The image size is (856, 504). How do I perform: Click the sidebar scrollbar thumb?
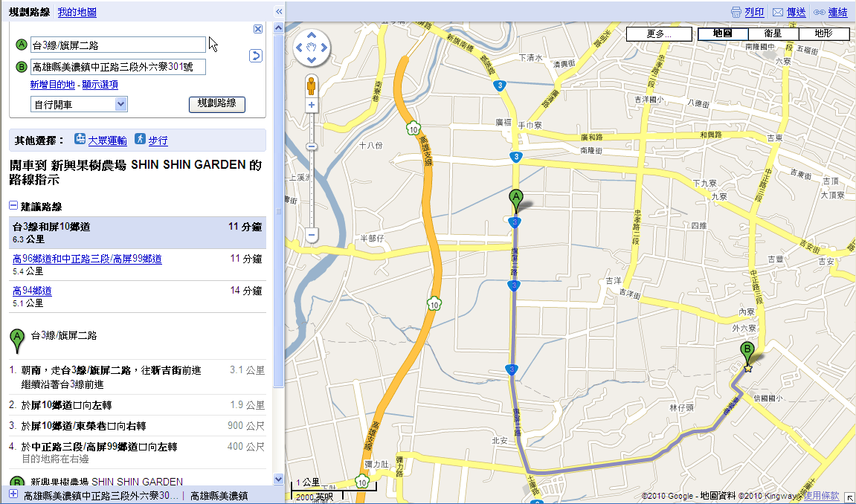[x=278, y=210]
